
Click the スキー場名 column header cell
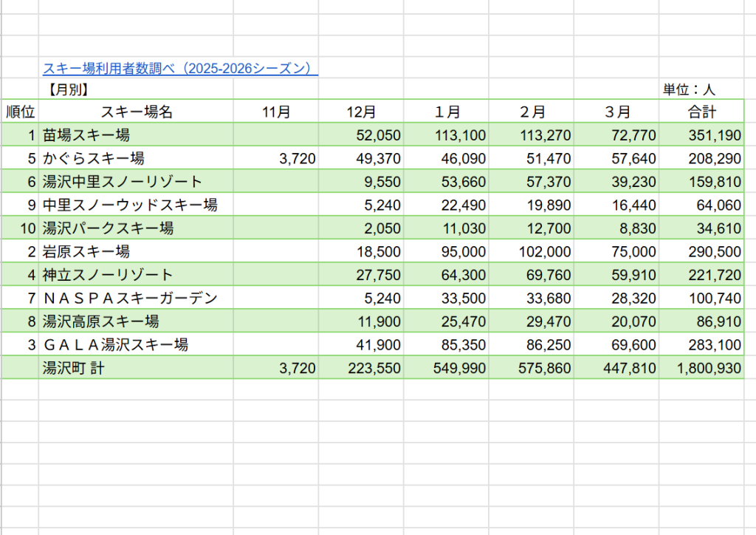pyautogui.click(x=137, y=112)
